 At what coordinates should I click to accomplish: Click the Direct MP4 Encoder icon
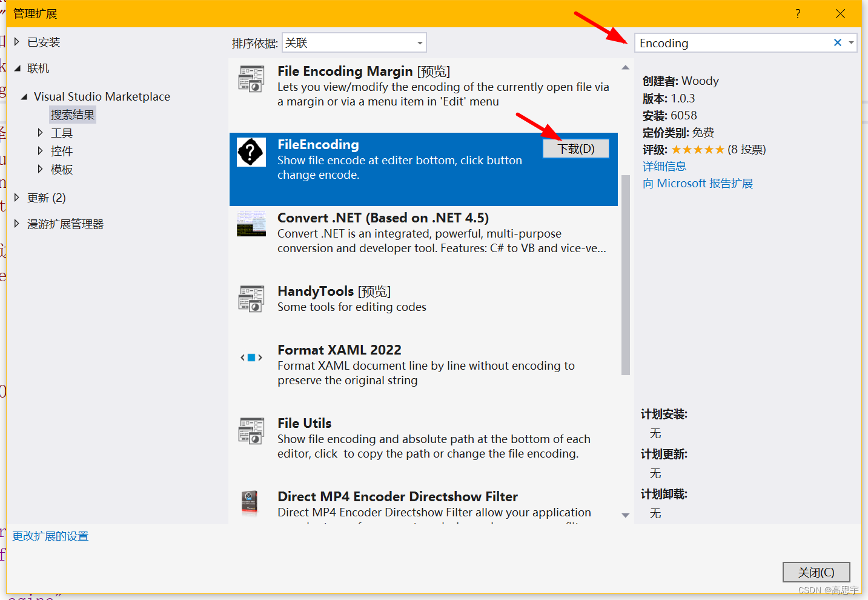click(250, 504)
